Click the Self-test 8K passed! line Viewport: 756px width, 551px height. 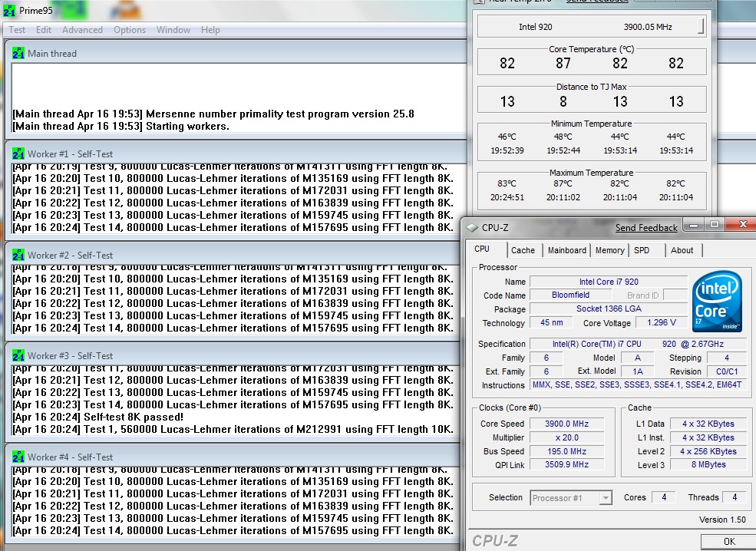click(98, 417)
